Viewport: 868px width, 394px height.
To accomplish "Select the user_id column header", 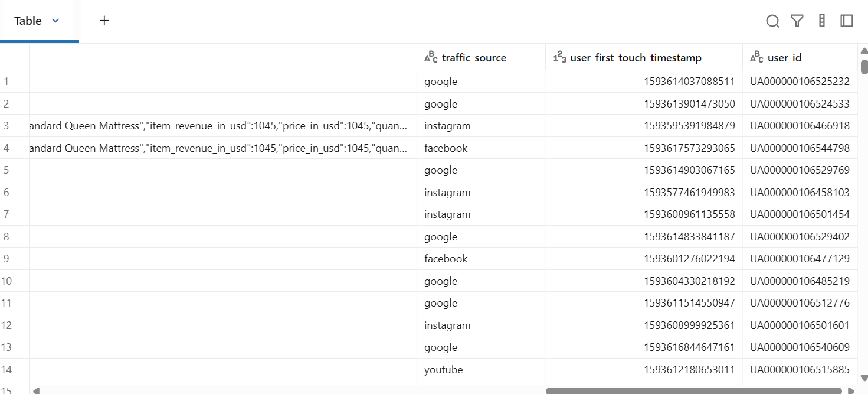I will 784,58.
